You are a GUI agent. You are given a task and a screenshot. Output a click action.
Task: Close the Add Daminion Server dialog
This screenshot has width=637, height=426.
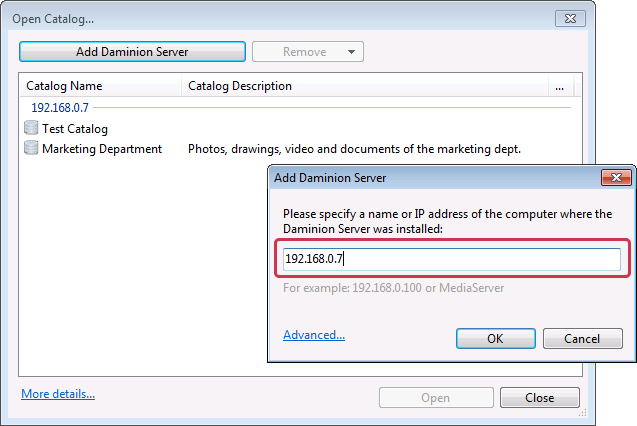(616, 177)
